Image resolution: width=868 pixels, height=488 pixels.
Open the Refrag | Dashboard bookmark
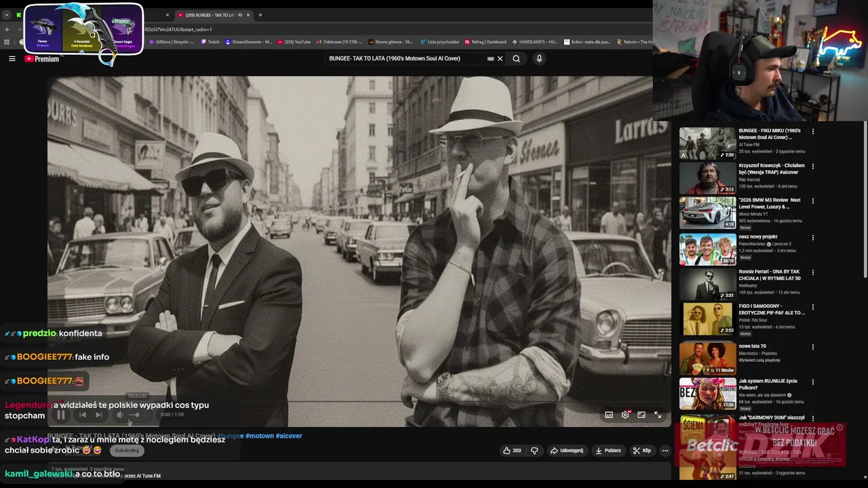[485, 42]
